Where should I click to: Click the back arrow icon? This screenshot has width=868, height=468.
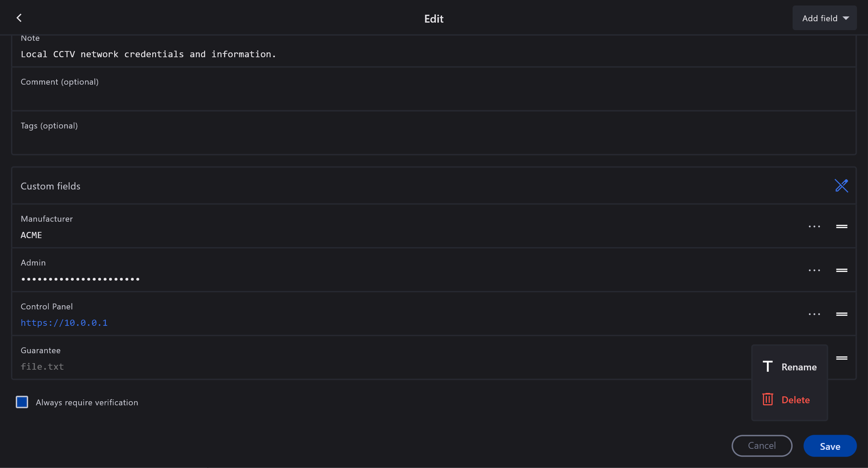tap(19, 18)
